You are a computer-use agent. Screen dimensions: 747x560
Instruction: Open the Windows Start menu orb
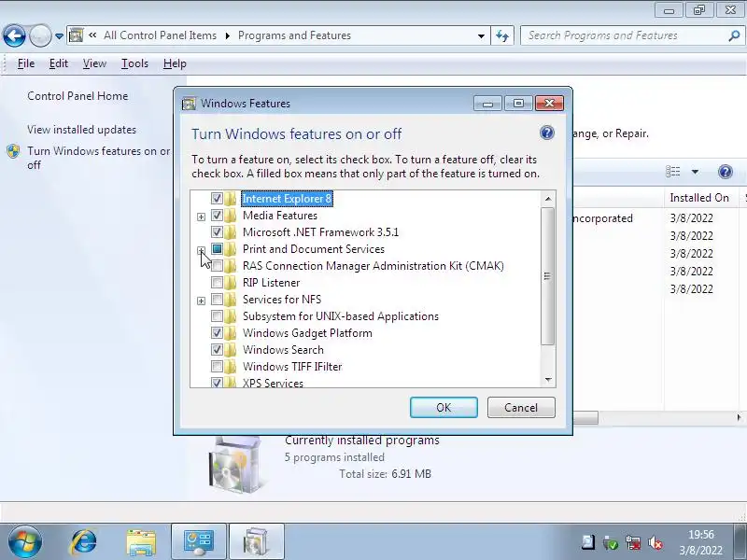click(24, 542)
